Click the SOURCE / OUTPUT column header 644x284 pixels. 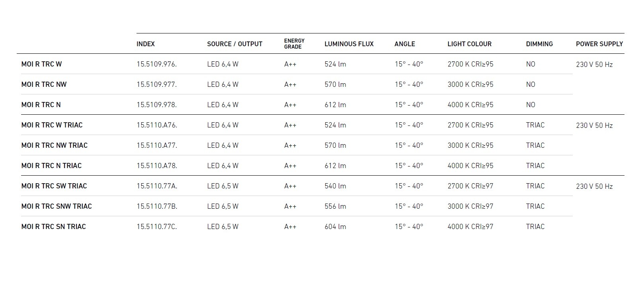tap(234, 44)
